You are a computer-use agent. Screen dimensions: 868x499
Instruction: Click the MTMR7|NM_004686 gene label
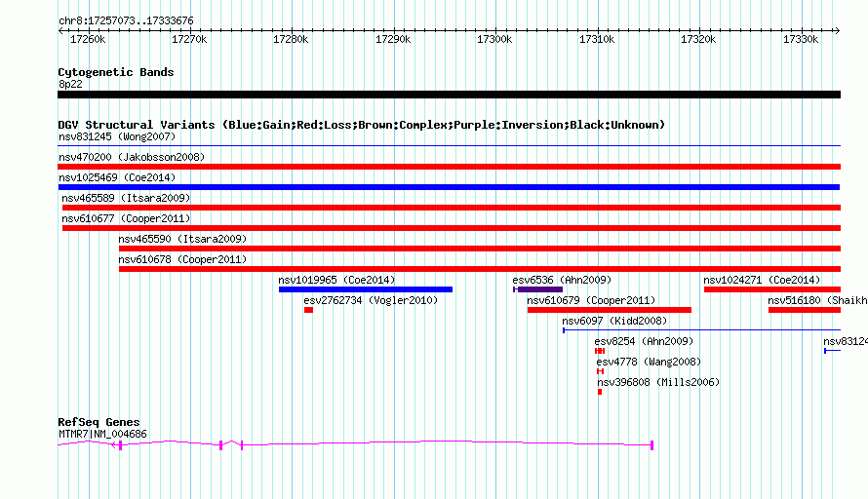[x=102, y=435]
